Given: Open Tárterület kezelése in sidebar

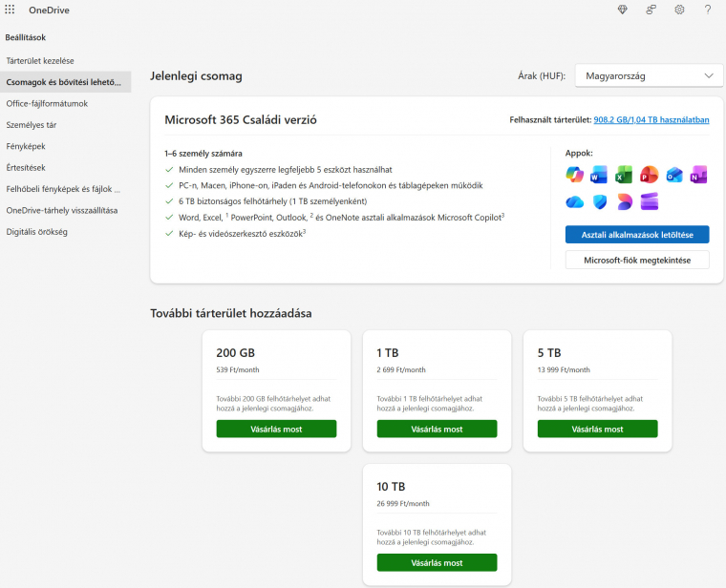Looking at the screenshot, I should pos(33,60).
